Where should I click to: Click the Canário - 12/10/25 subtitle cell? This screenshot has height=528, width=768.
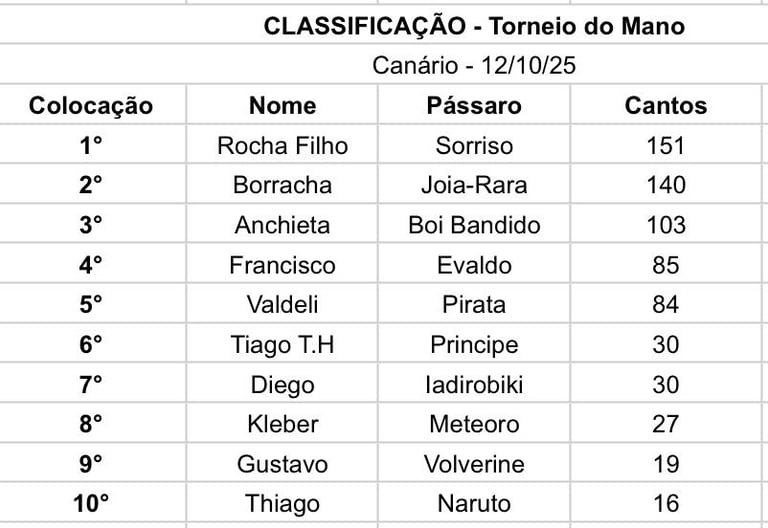pyautogui.click(x=474, y=65)
